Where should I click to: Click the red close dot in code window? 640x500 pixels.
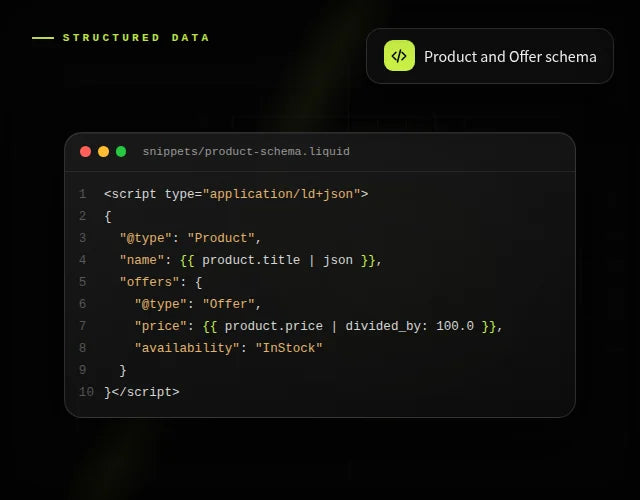(86, 152)
